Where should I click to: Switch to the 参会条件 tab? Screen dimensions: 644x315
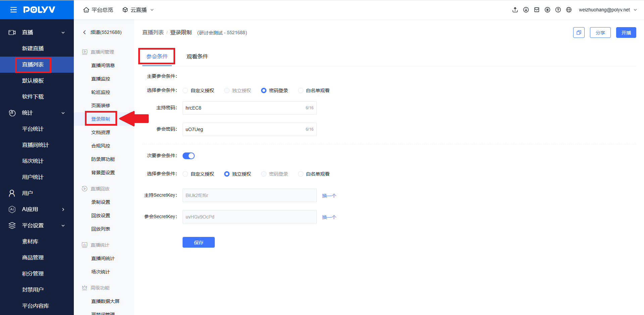[157, 56]
